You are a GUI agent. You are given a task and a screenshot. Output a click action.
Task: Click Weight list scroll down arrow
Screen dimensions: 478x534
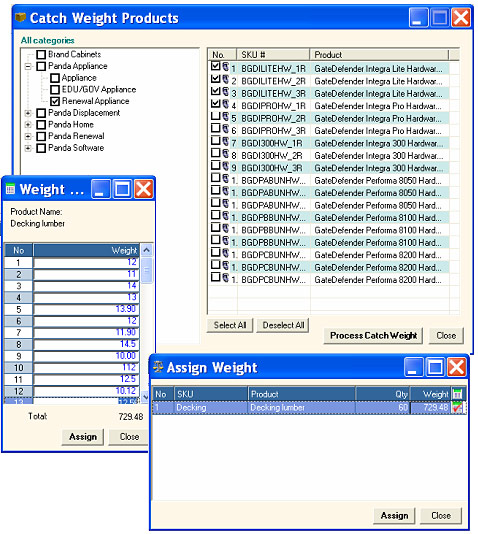tap(145, 396)
